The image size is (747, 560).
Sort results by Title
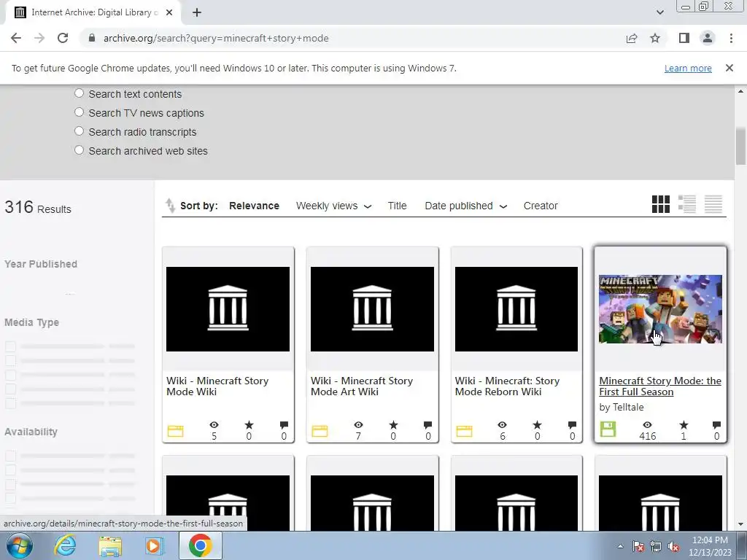coord(397,206)
